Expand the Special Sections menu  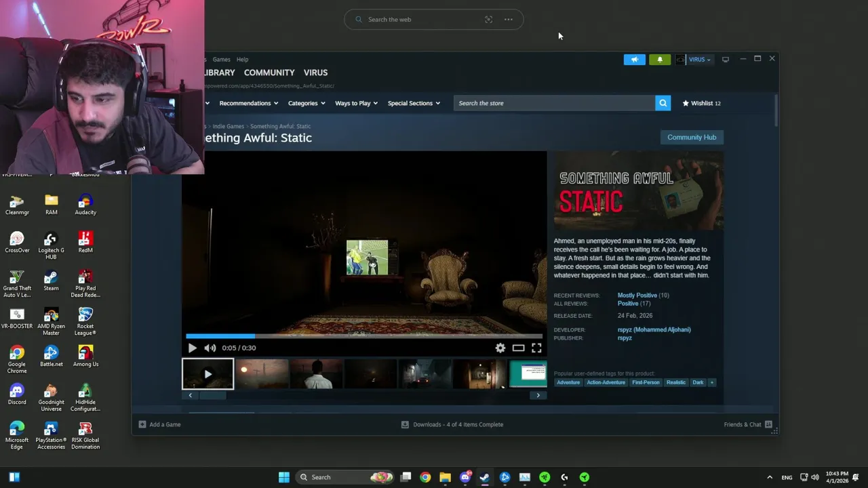click(414, 103)
